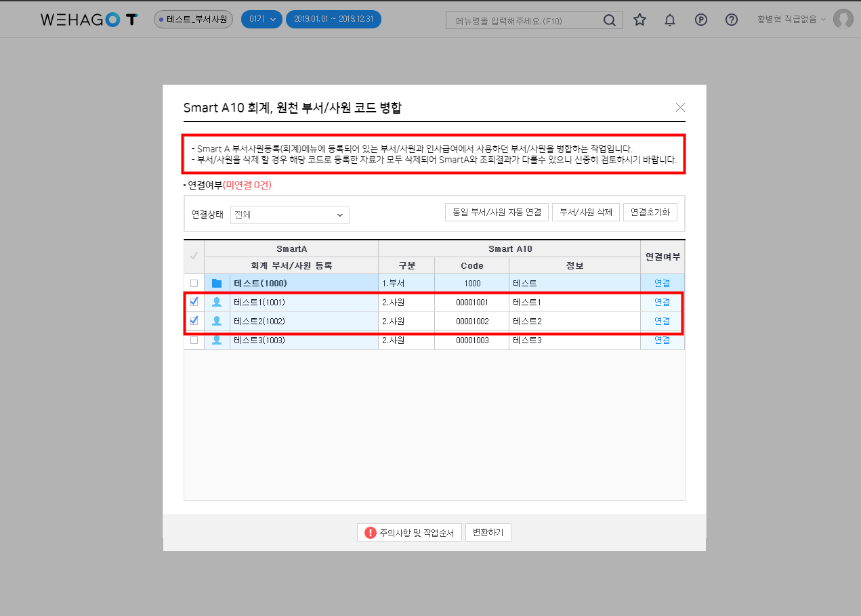This screenshot has height=616, width=861.
Task: Uncheck the 테스트1(1001) row checkbox
Action: tap(194, 302)
